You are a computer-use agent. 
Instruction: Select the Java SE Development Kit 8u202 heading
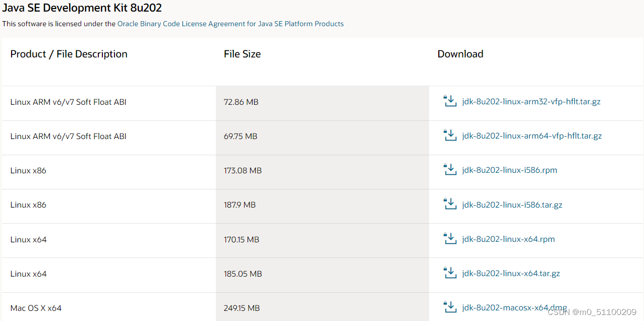(x=82, y=8)
